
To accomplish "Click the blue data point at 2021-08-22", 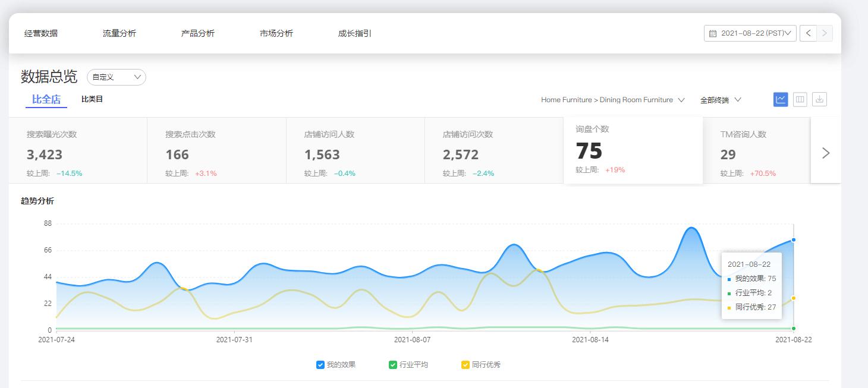I will pos(794,240).
